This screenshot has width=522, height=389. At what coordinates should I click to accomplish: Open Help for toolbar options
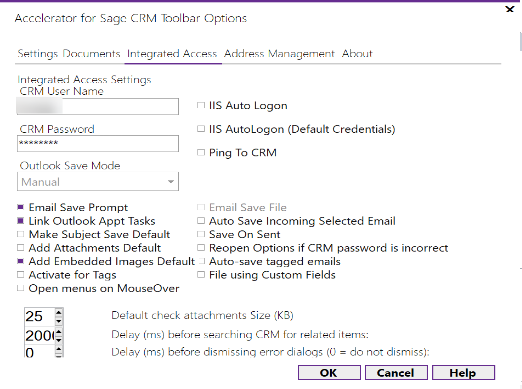463,372
